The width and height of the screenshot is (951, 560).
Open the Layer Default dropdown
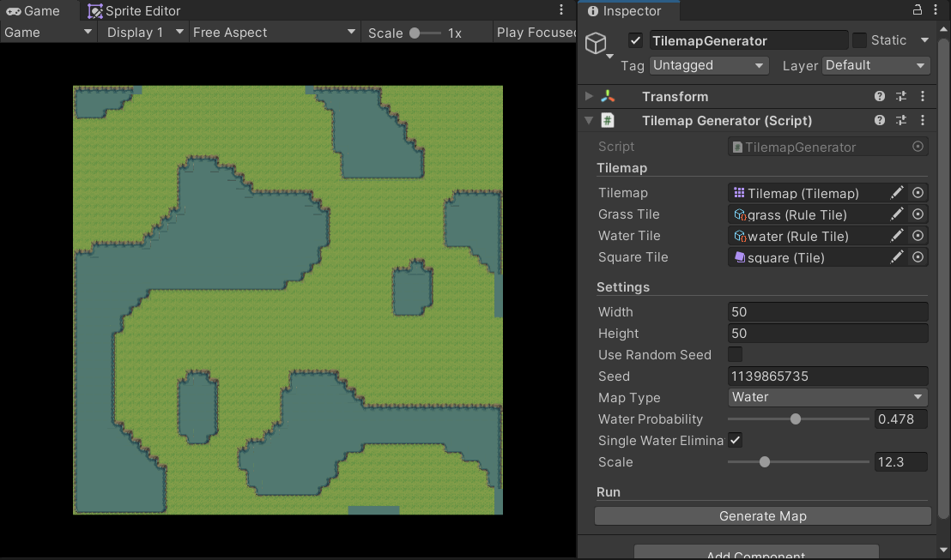point(875,65)
